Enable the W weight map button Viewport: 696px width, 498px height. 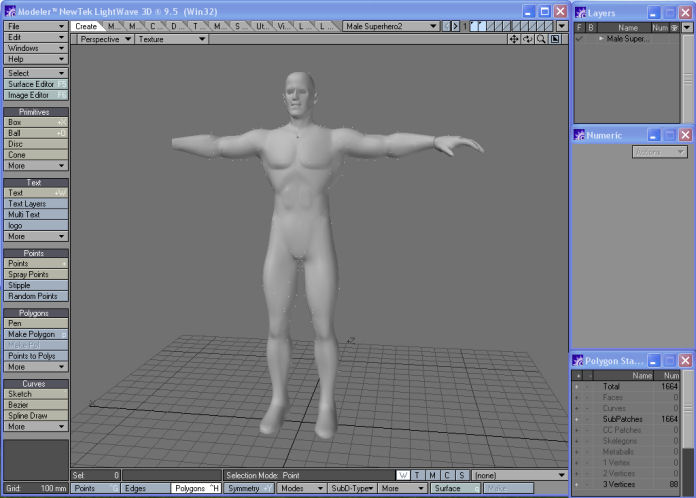403,475
